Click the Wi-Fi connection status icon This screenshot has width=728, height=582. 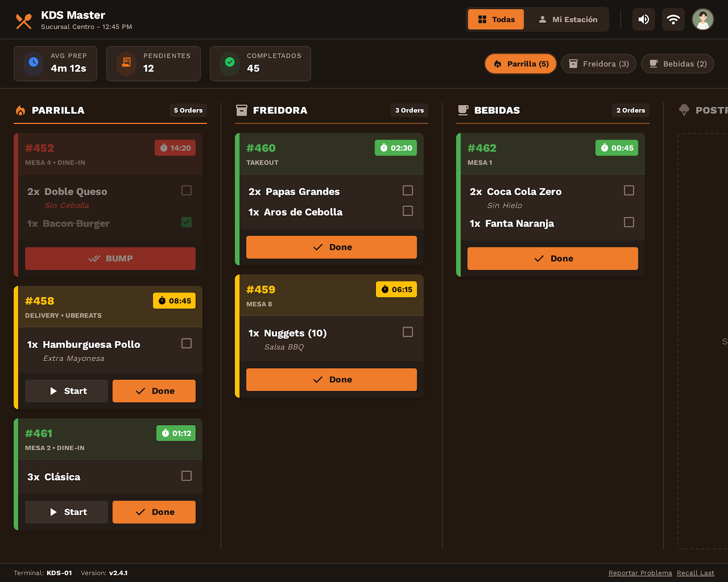click(673, 20)
